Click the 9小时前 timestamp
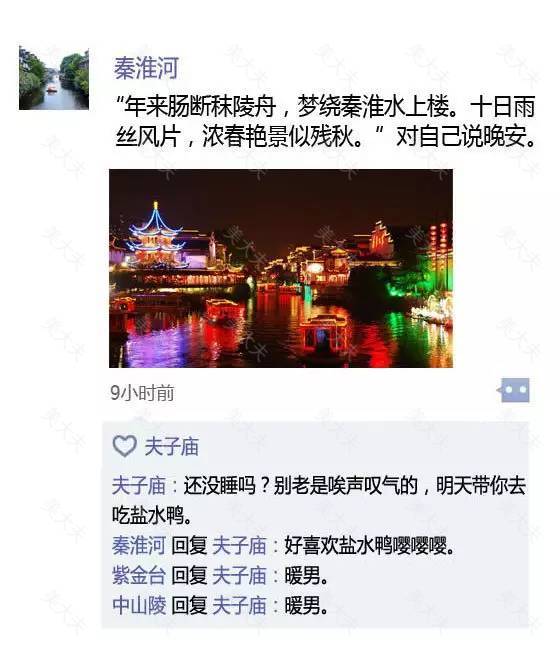 (x=142, y=393)
